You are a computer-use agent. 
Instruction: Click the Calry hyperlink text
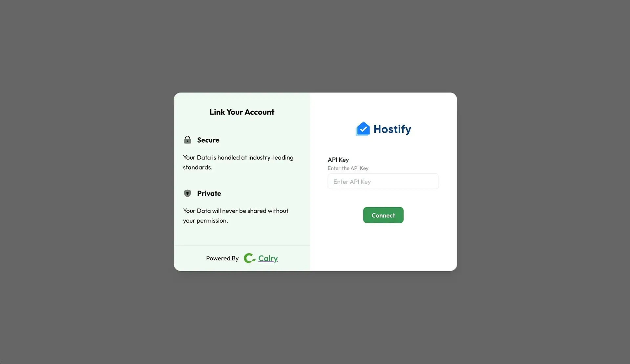(268, 258)
